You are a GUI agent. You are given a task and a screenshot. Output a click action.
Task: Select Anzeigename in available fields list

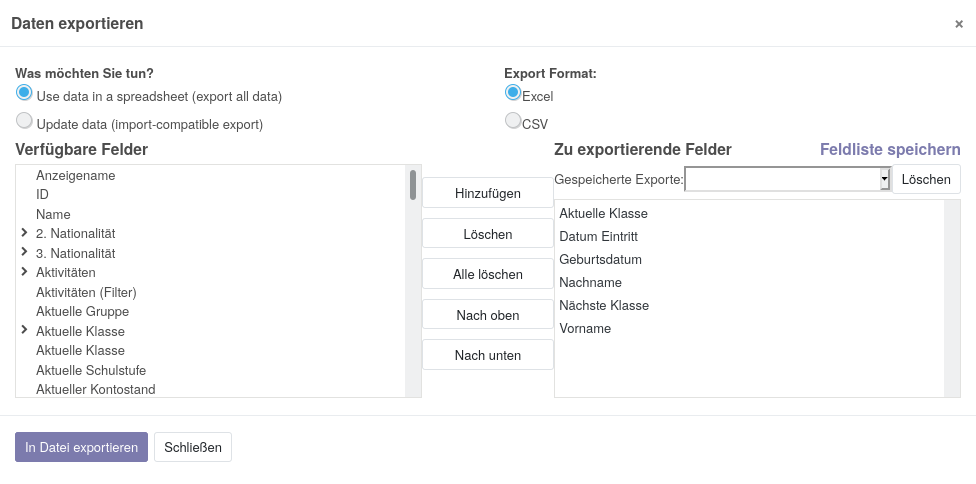(76, 175)
